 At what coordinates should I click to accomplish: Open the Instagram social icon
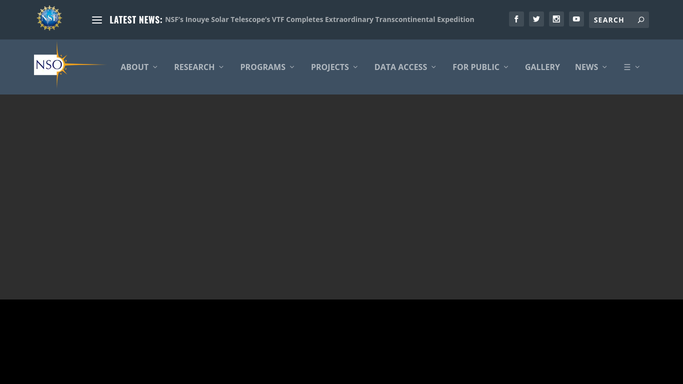556,19
